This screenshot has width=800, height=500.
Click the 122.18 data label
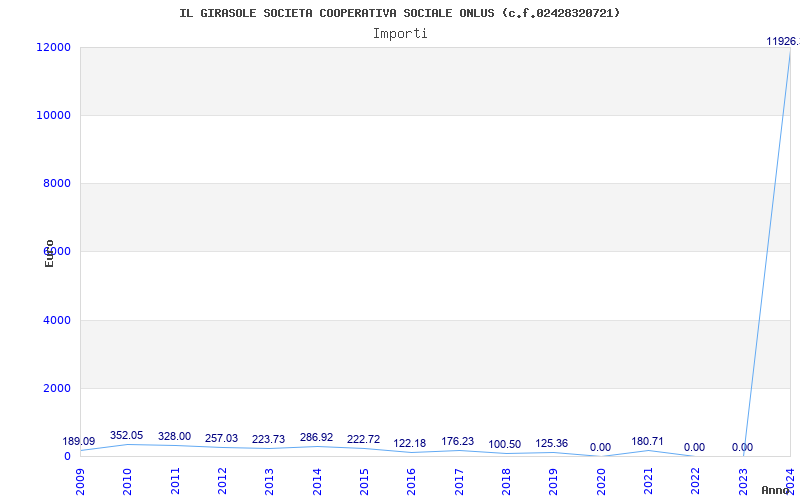point(409,443)
